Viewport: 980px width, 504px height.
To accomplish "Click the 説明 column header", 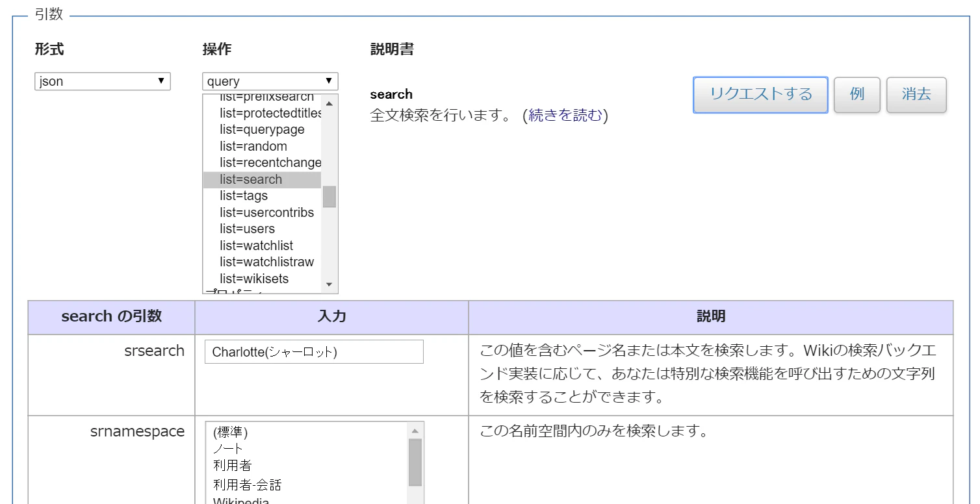I will 711,316.
